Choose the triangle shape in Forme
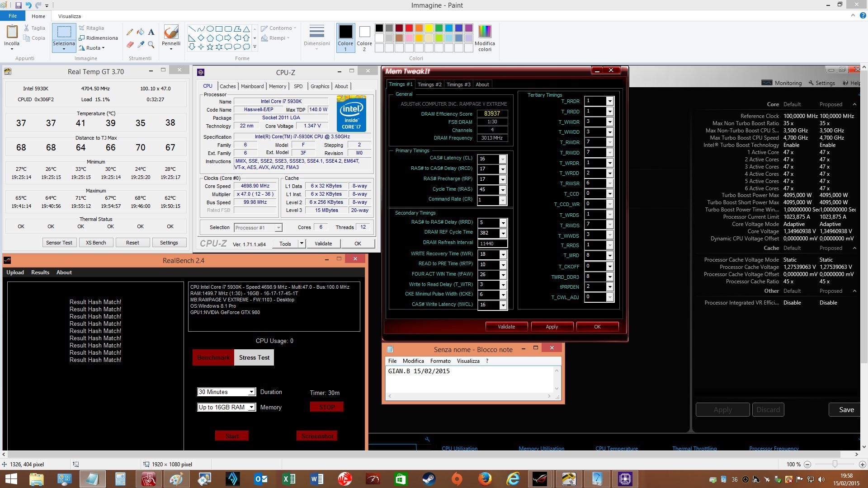This screenshot has width=868, height=488. (246, 28)
